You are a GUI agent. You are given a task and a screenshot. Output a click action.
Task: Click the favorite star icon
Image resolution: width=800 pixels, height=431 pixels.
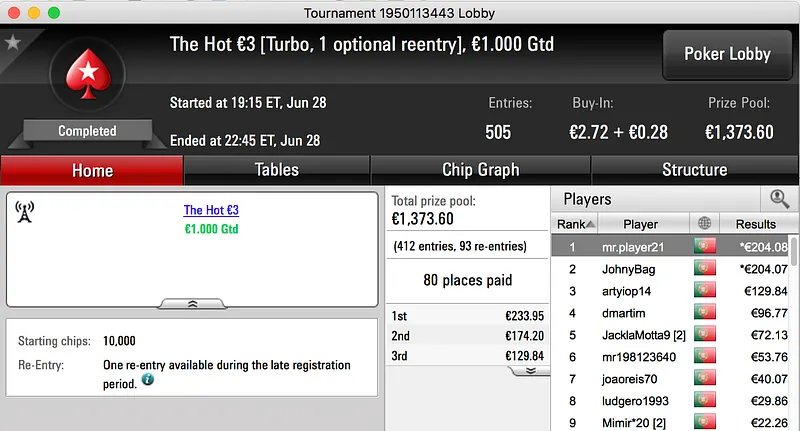click(13, 42)
